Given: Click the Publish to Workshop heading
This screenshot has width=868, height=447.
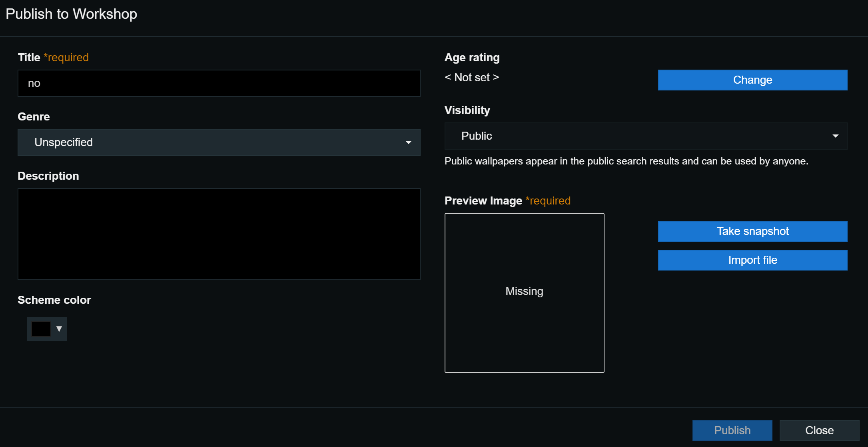Looking at the screenshot, I should (71, 14).
